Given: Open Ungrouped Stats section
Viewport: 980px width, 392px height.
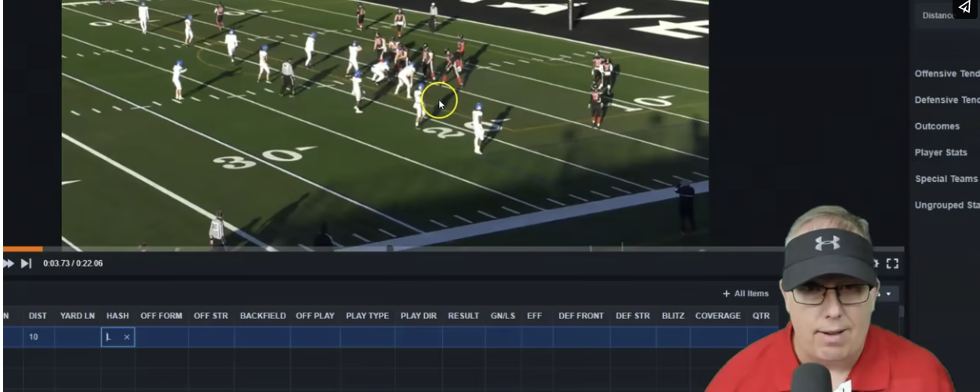Looking at the screenshot, I should (946, 205).
